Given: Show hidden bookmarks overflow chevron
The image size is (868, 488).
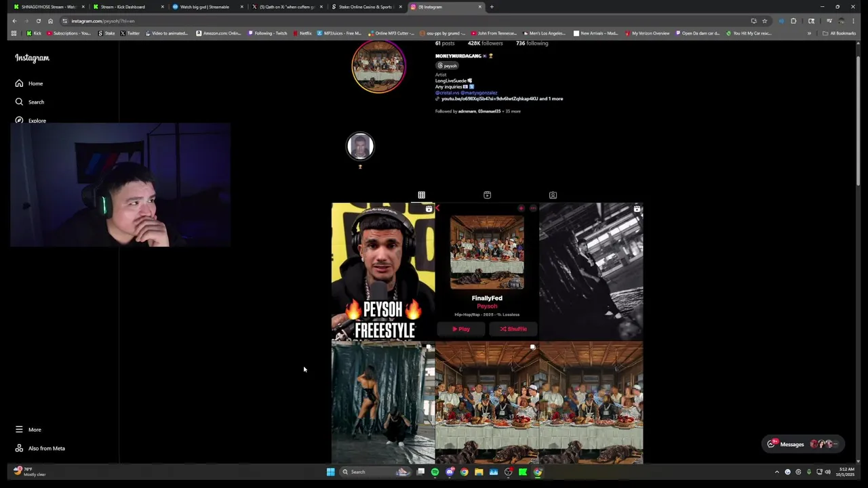Looking at the screenshot, I should click(x=809, y=33).
